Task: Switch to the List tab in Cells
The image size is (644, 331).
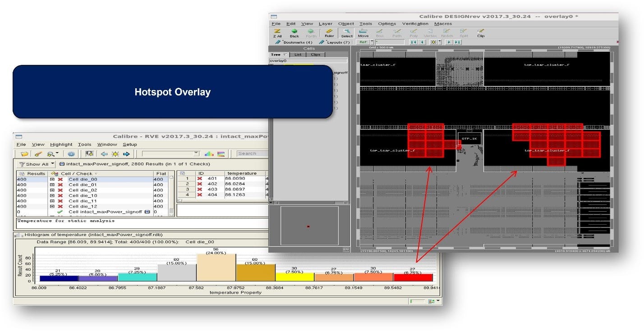Action: (298, 54)
